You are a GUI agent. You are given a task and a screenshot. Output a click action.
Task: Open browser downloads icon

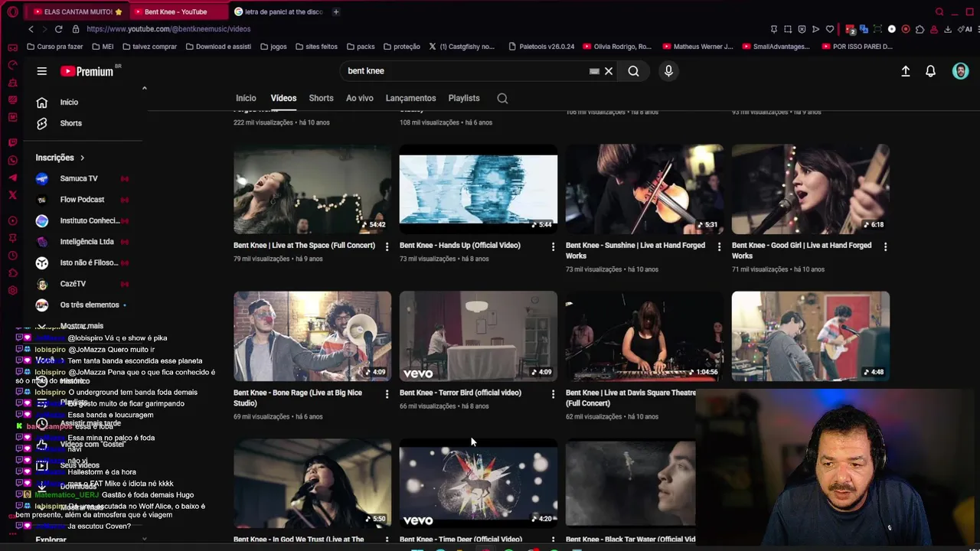[x=948, y=29]
